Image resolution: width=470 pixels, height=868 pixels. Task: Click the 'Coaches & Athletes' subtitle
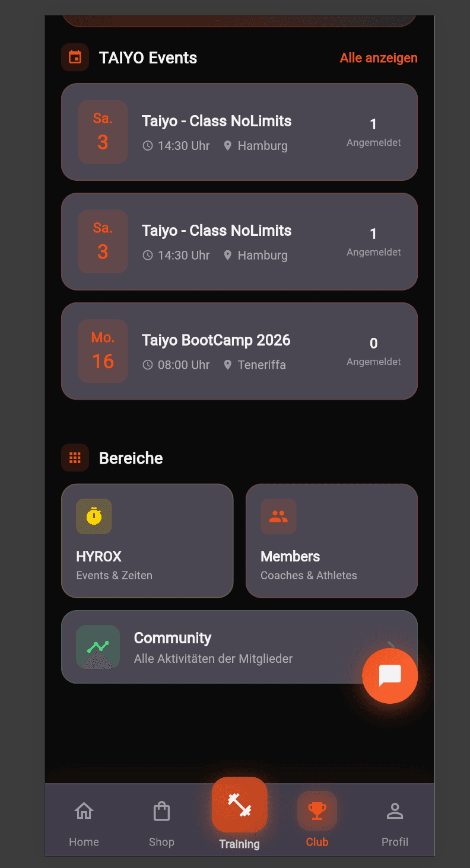tap(309, 576)
